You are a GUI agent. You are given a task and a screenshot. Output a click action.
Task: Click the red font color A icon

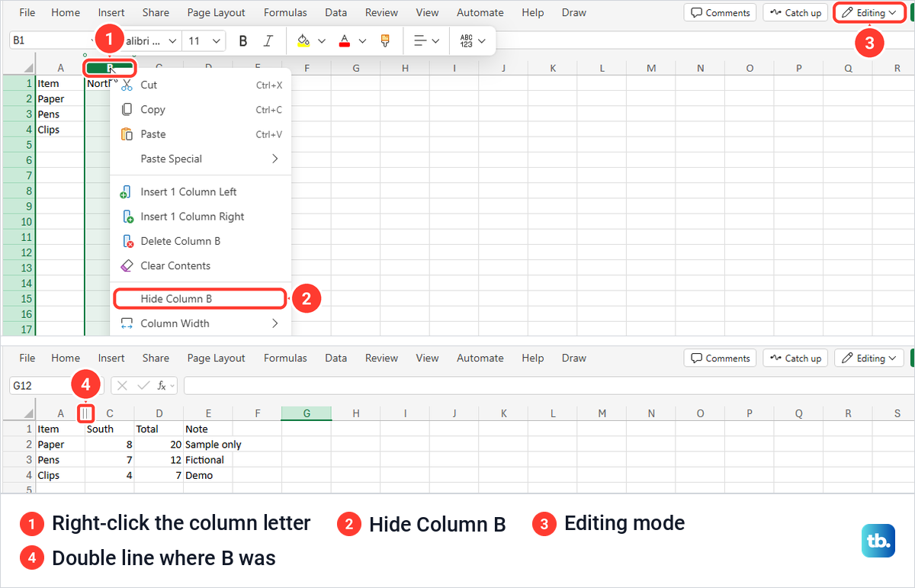[345, 40]
